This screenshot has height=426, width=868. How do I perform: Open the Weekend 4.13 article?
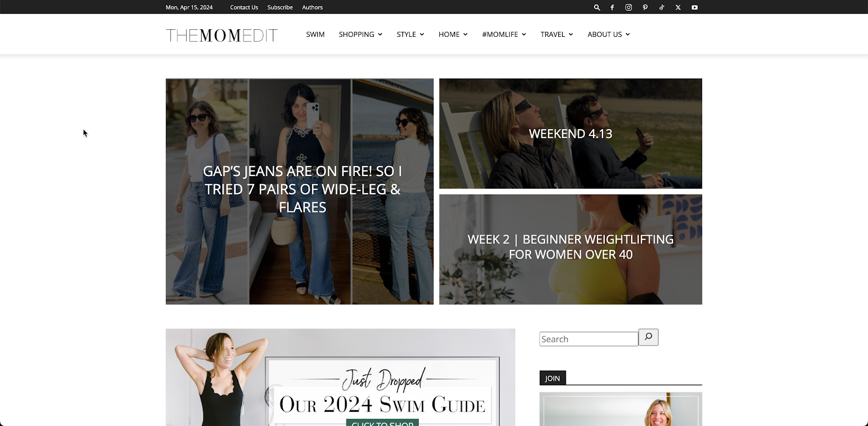click(571, 133)
